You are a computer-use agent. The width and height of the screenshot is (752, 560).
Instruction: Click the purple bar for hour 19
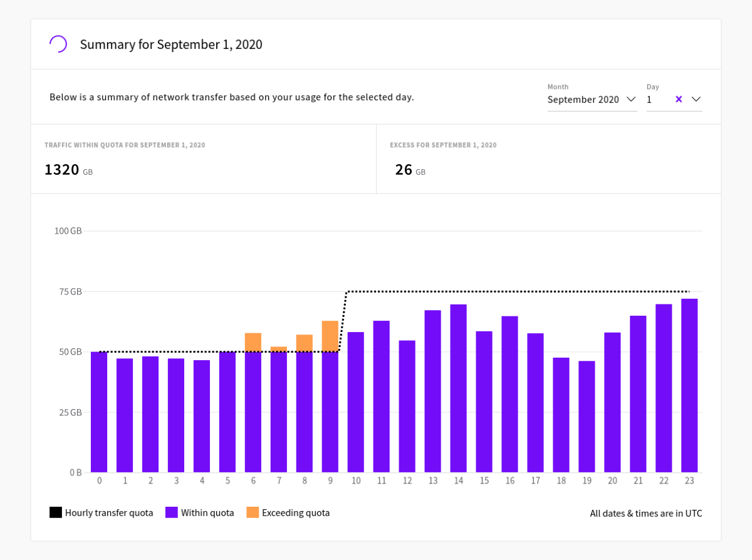point(587,417)
